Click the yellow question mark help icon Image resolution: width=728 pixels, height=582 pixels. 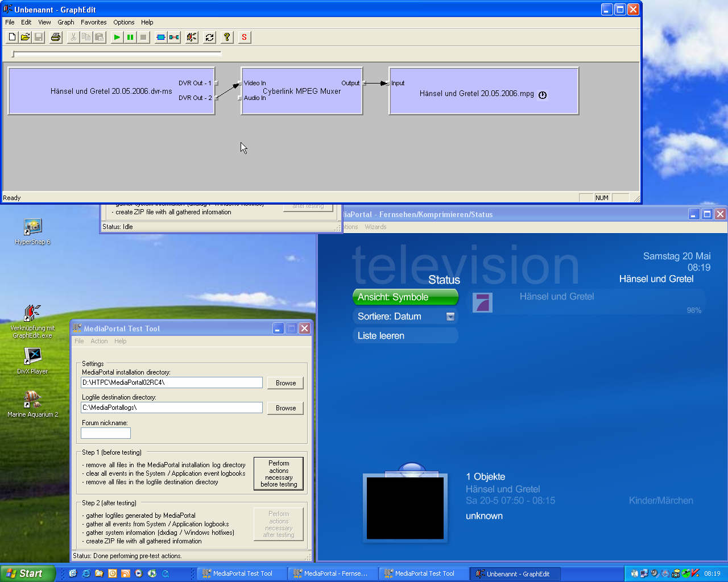point(227,37)
